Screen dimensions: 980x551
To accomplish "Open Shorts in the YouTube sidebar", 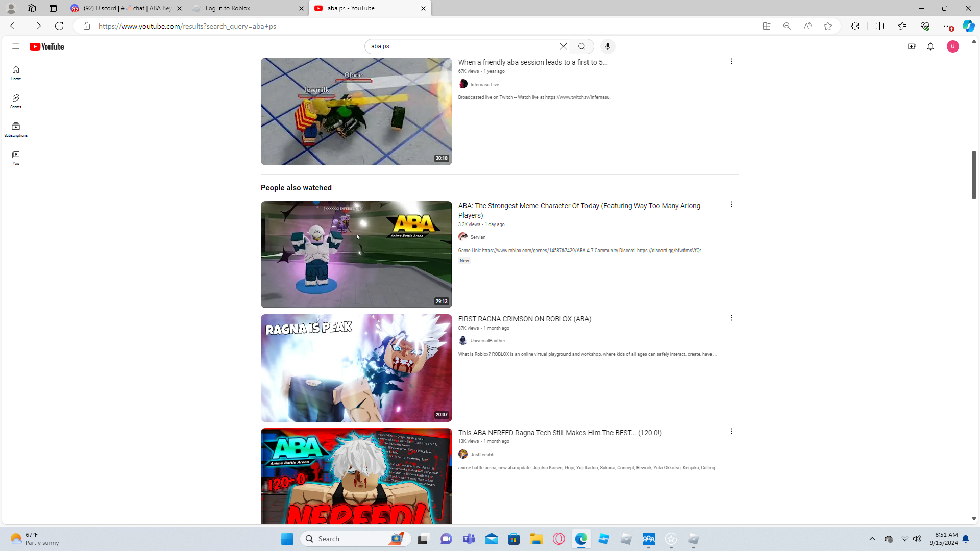I will tap(16, 101).
